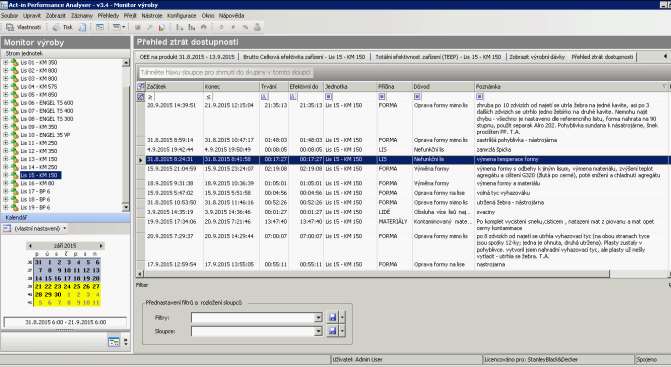The image size is (671, 367).
Task: Open filter condition icon under Příčina column
Action: [x=382, y=97]
